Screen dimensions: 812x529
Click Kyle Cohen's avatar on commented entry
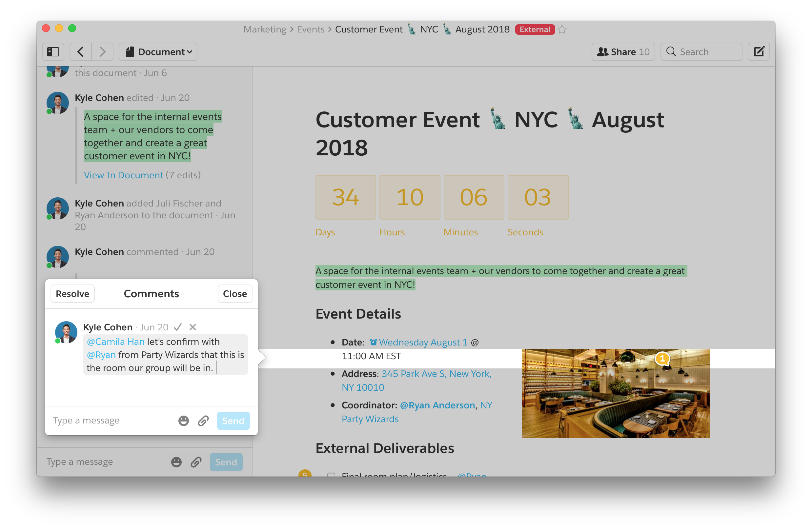(x=57, y=257)
